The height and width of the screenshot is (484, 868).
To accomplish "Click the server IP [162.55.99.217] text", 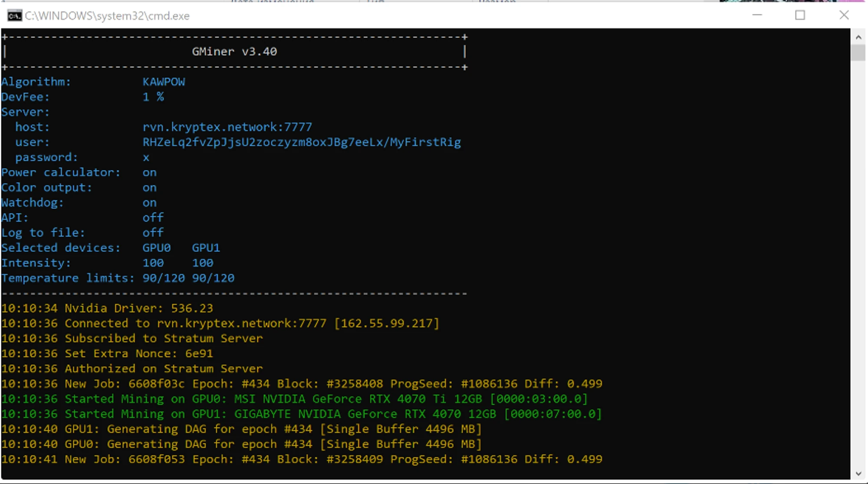I will [386, 323].
